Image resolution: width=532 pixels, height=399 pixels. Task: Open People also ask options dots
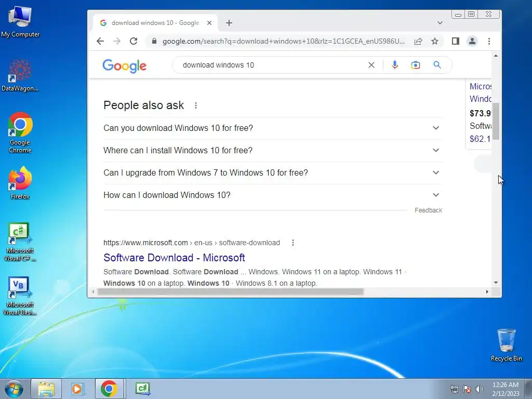(196, 105)
